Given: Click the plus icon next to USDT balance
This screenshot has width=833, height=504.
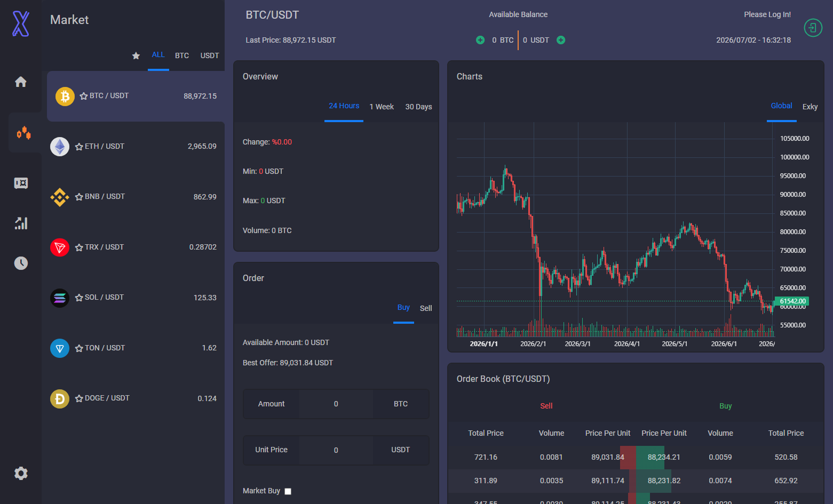Looking at the screenshot, I should (561, 40).
